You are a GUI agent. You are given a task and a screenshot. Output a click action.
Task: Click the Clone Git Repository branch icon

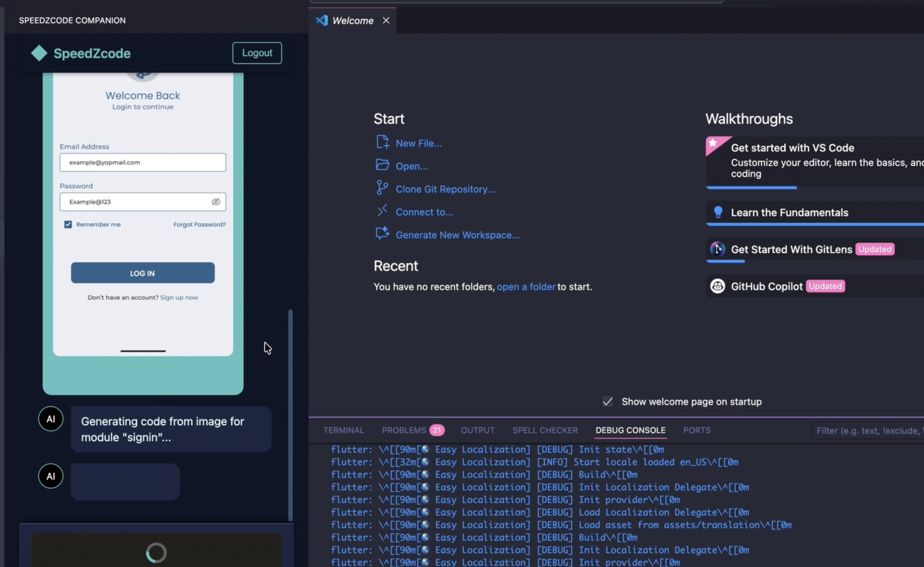coord(382,188)
